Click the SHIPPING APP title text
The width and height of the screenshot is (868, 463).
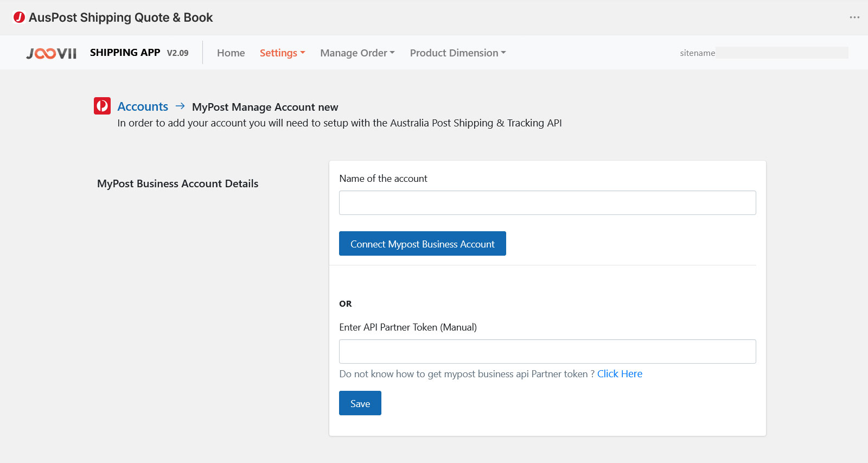(x=125, y=53)
